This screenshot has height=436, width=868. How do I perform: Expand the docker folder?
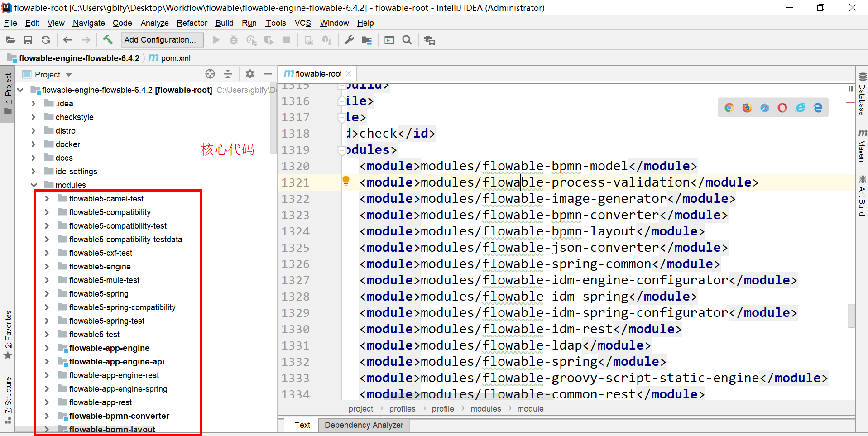[34, 144]
